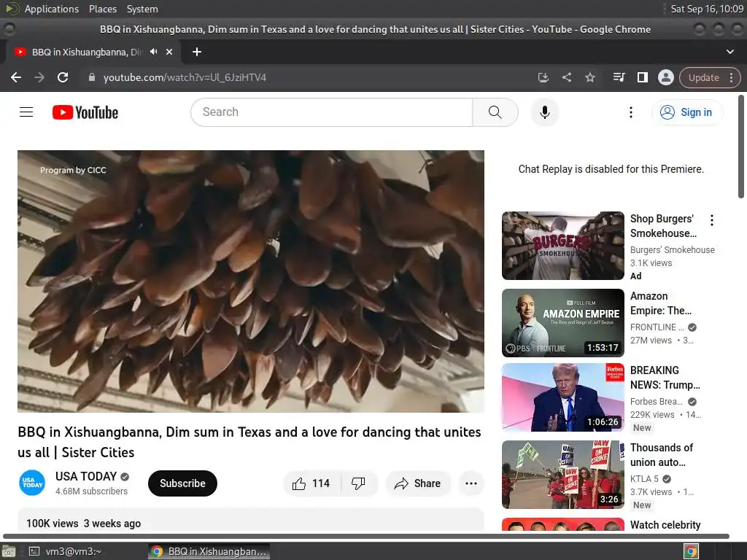Click the Subscribe button
Viewport: 747px width, 560px height.
pyautogui.click(x=182, y=483)
